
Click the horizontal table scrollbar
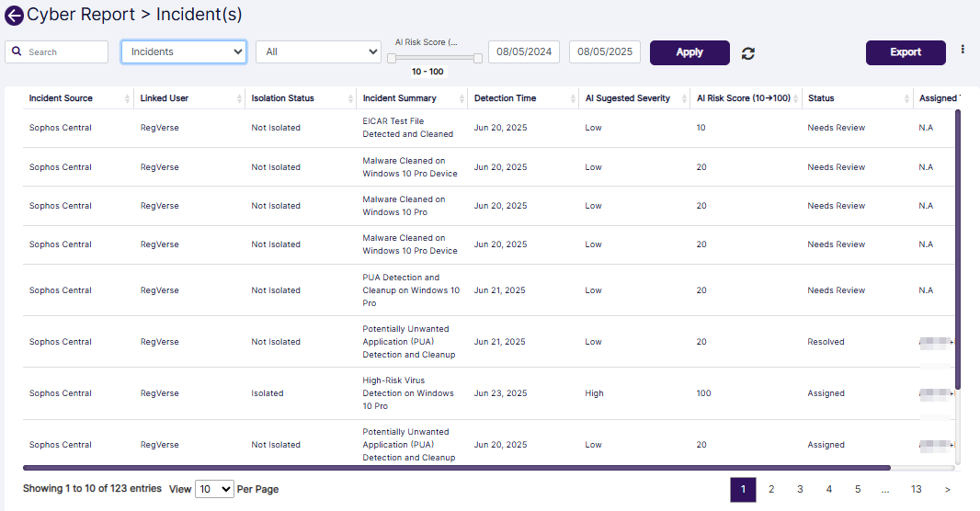pos(456,467)
